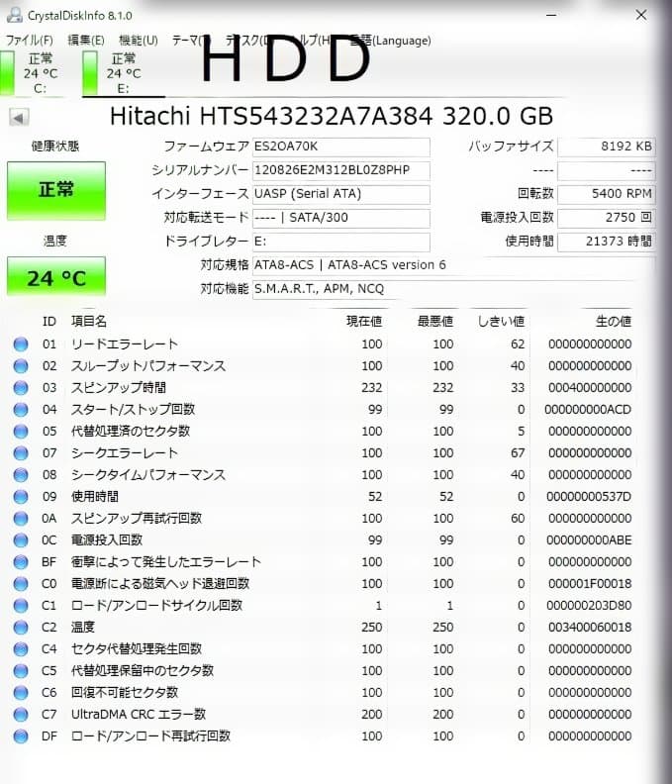Click the ドライブレター field E:
Viewport: 672px width, 784px height.
coord(341,242)
